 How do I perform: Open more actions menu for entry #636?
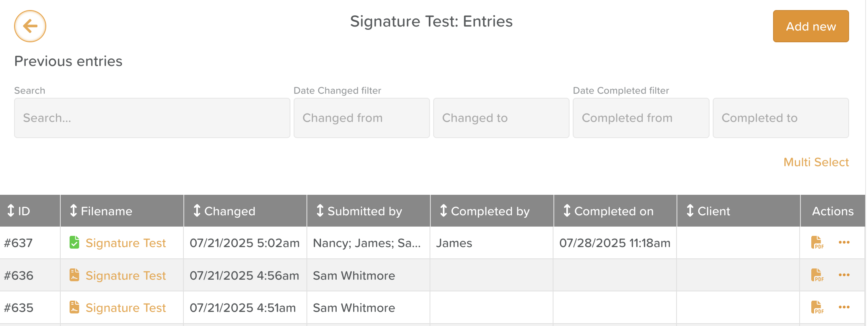[844, 275]
